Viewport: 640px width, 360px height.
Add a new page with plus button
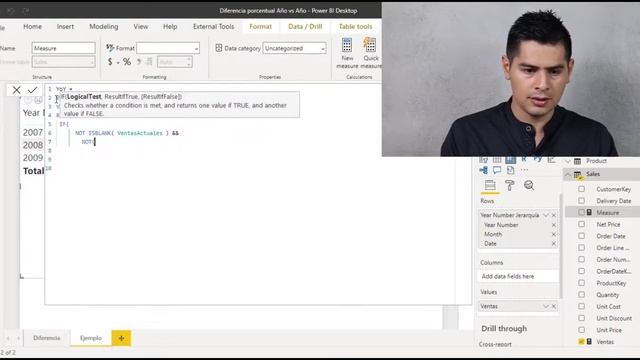(121, 338)
